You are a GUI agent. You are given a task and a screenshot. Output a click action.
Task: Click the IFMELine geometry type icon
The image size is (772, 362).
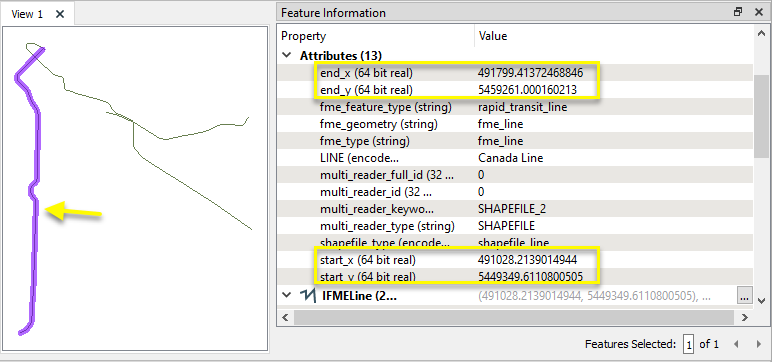pos(308,296)
